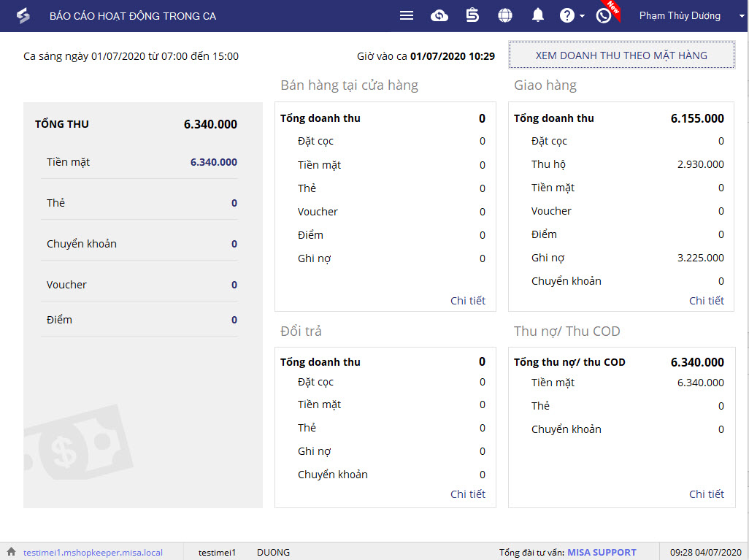Screen dimensions: 749x560
Task: Open notifications bell icon
Action: tap(538, 16)
